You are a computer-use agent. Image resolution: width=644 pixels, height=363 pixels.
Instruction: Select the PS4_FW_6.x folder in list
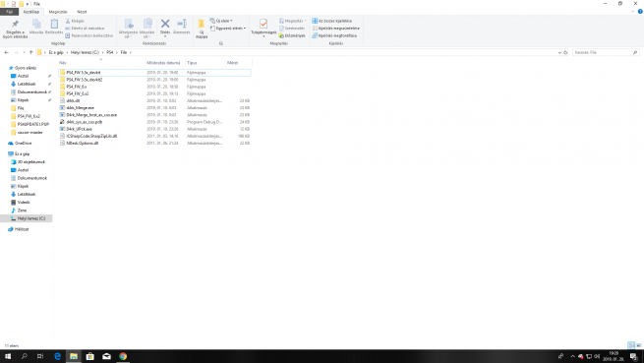point(77,87)
